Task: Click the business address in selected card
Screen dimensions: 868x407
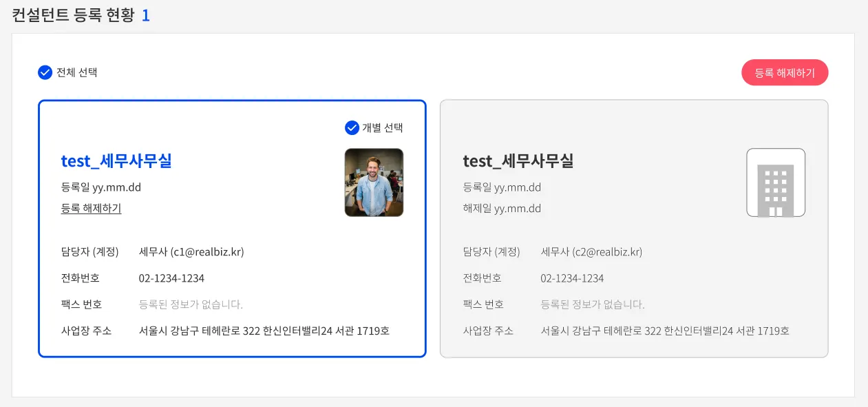Action: pyautogui.click(x=264, y=331)
